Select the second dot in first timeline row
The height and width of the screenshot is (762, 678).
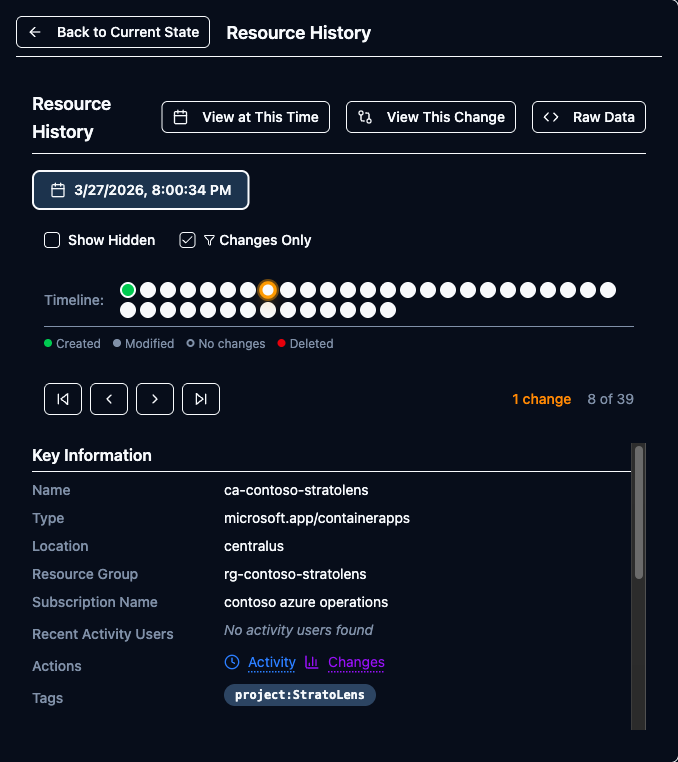click(148, 290)
